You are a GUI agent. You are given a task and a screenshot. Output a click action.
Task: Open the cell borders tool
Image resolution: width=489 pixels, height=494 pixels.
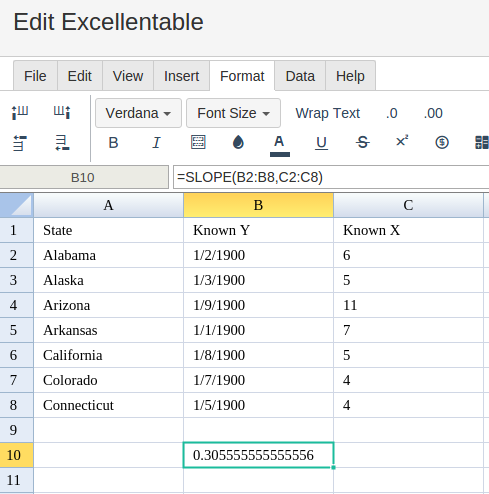[198, 142]
